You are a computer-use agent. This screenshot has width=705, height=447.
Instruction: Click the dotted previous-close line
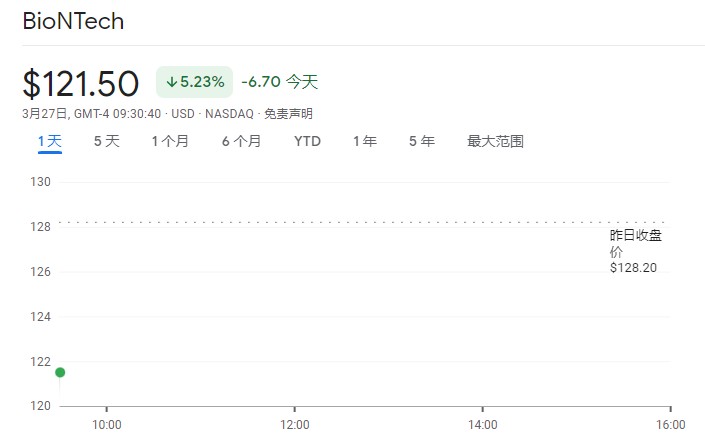(x=330, y=222)
